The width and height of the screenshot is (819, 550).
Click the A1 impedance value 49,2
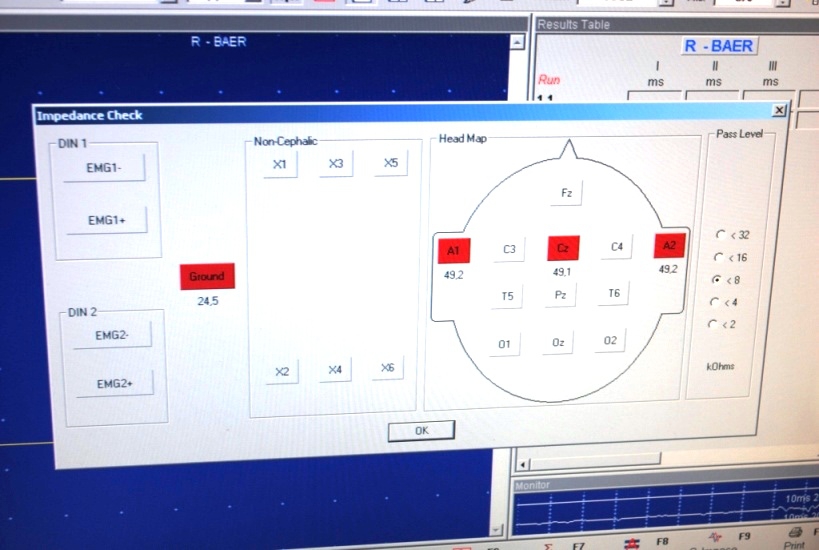pyautogui.click(x=453, y=275)
